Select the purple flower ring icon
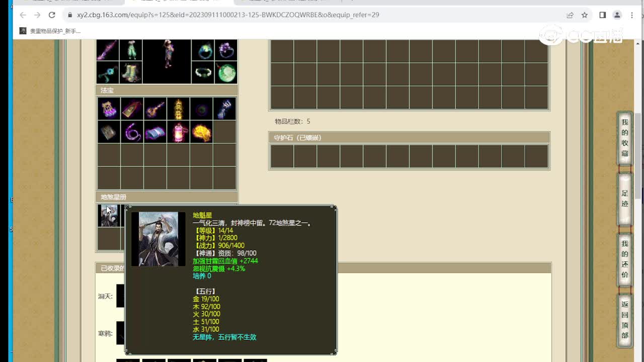The height and width of the screenshot is (362, 644). pyautogui.click(x=226, y=50)
